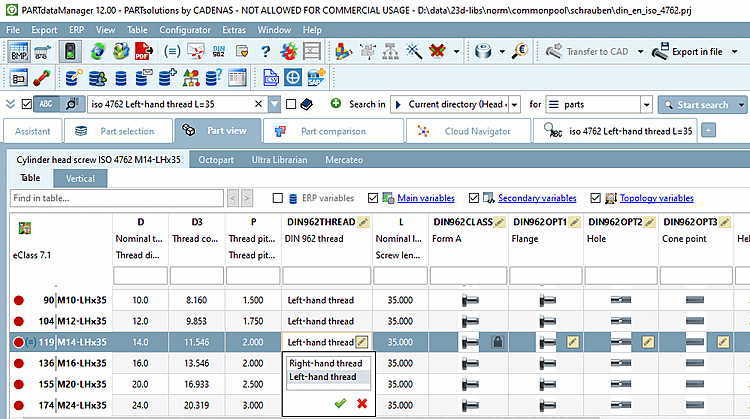Image resolution: width=750 pixels, height=419 pixels.
Task: Switch to the Part comparison tab
Action: pos(332,131)
